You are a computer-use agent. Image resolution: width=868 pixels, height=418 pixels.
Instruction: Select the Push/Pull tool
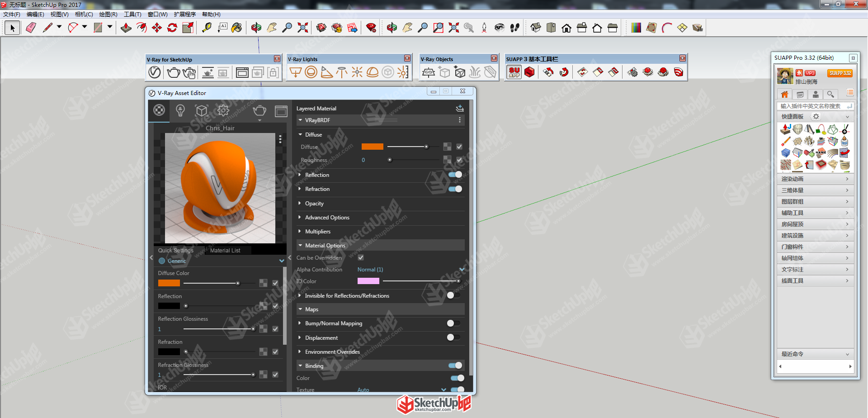pyautogui.click(x=126, y=28)
